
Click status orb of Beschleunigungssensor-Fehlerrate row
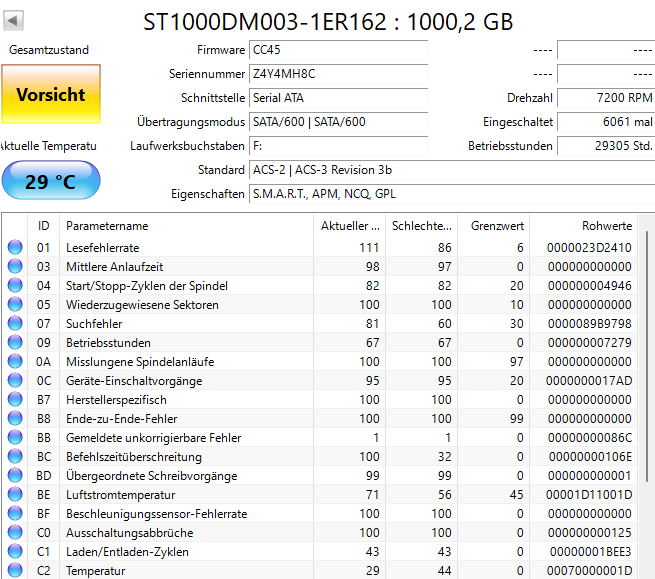click(x=15, y=513)
